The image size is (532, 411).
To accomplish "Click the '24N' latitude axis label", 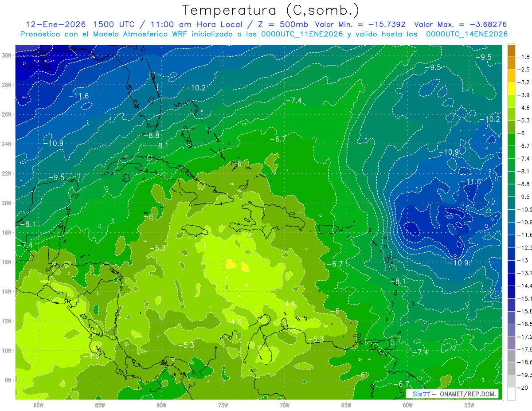I will tap(7, 144).
